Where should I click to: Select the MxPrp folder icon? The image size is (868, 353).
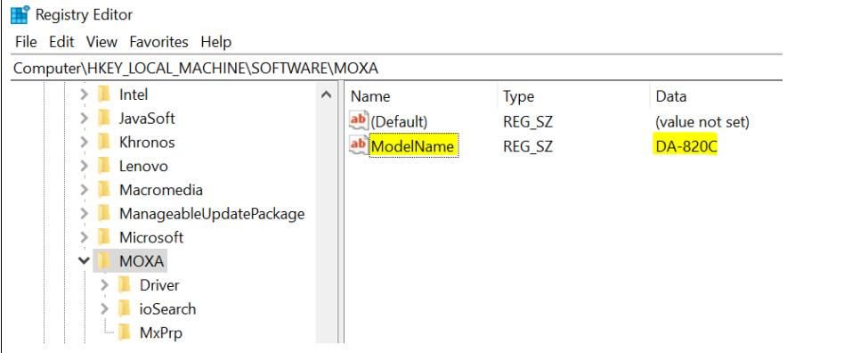[125, 332]
